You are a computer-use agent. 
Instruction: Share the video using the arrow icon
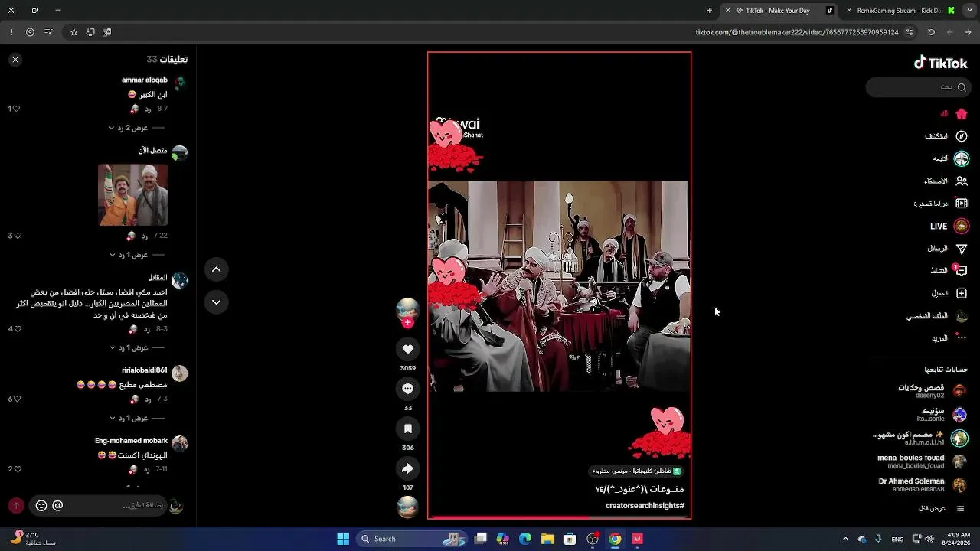pos(407,468)
